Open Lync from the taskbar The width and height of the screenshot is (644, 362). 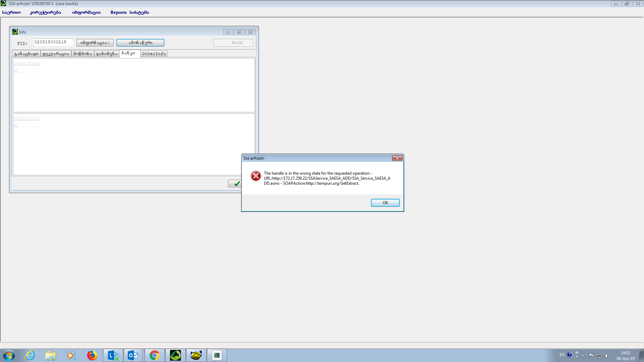coord(113,355)
